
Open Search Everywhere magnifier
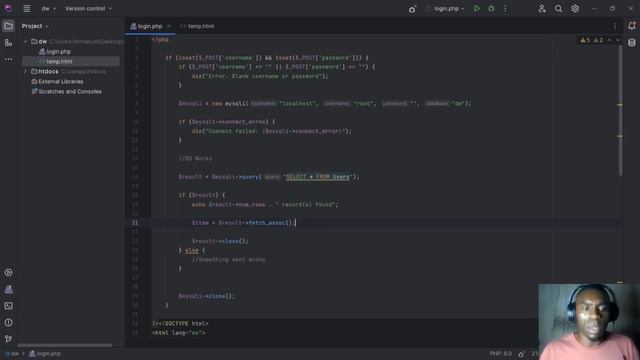pyautogui.click(x=558, y=9)
